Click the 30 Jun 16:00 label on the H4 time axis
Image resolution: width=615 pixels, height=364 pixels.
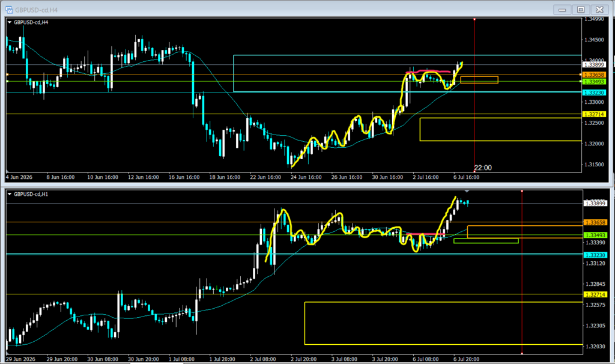[387, 177]
